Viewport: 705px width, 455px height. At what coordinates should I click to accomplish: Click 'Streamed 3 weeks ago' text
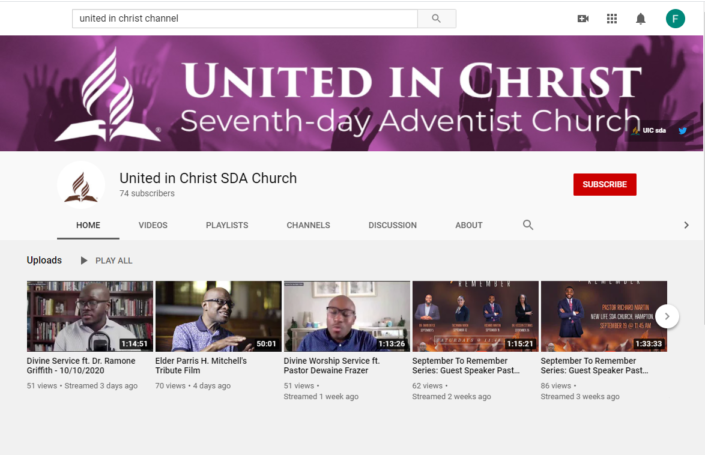click(x=580, y=397)
